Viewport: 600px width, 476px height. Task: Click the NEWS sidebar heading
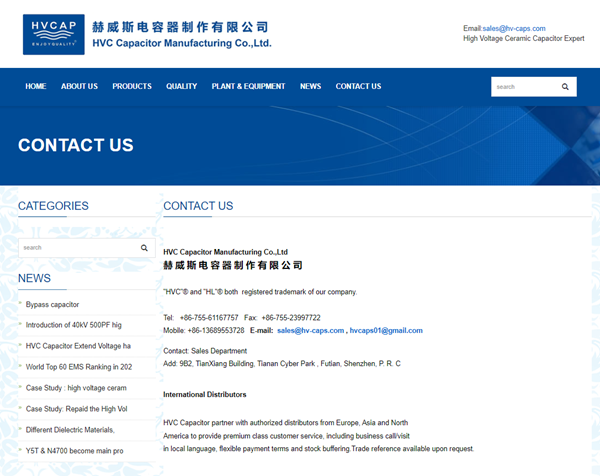click(34, 278)
